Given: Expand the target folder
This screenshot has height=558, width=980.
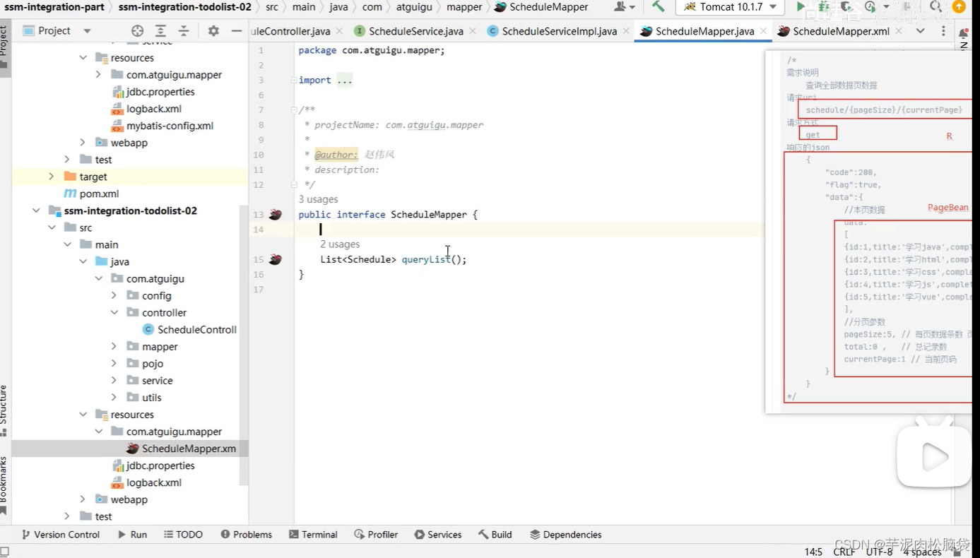Looking at the screenshot, I should (51, 177).
